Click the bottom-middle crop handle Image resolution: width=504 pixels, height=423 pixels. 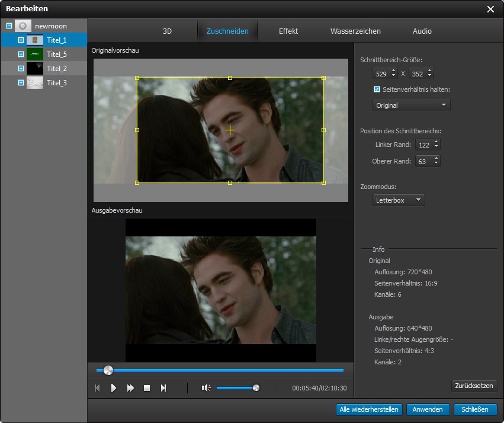pos(230,182)
